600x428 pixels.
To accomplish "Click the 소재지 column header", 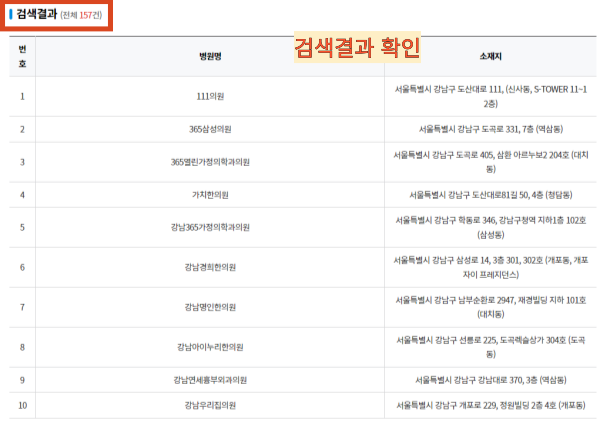I will [491, 57].
